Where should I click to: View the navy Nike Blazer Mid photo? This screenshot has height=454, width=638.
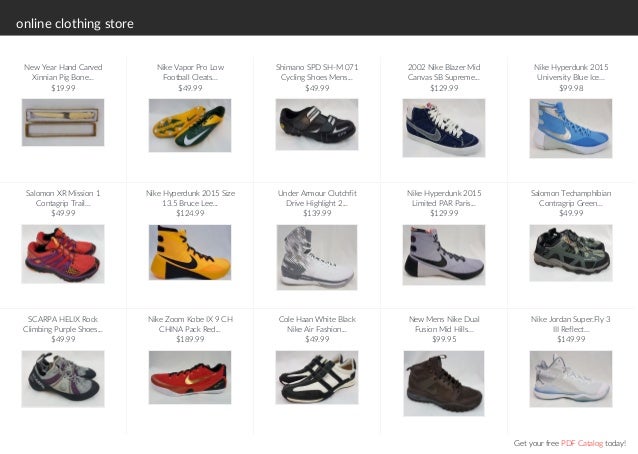tap(444, 128)
